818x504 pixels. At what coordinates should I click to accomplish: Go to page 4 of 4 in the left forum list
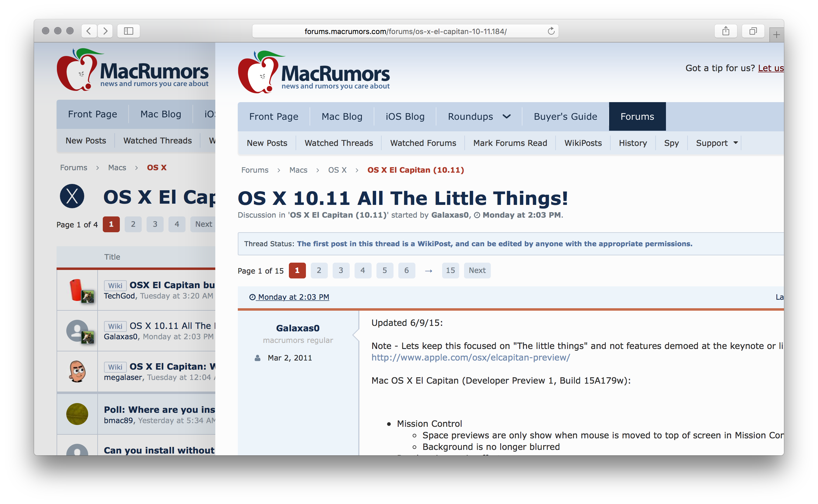[x=177, y=224]
